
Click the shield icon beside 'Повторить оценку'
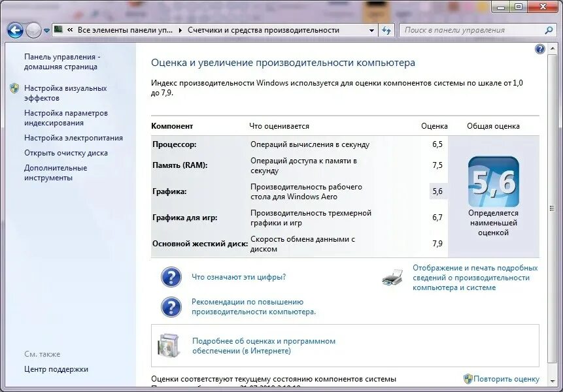tap(468, 379)
